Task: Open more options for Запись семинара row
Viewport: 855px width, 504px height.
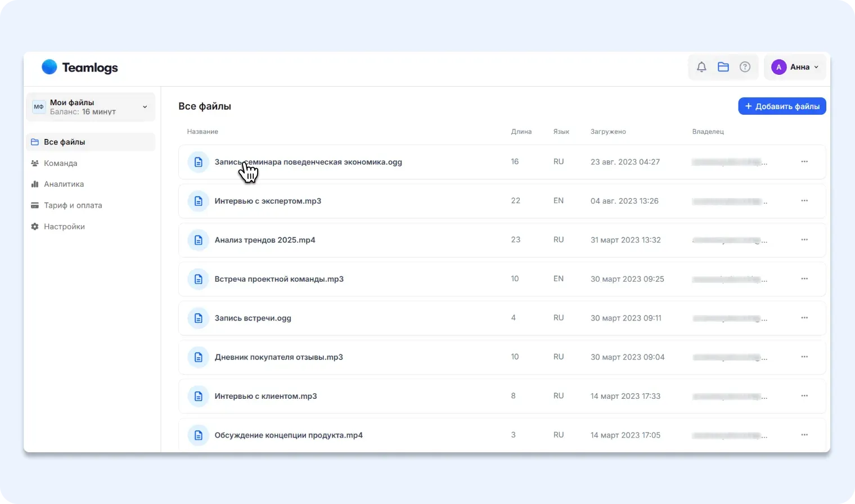Action: tap(804, 162)
